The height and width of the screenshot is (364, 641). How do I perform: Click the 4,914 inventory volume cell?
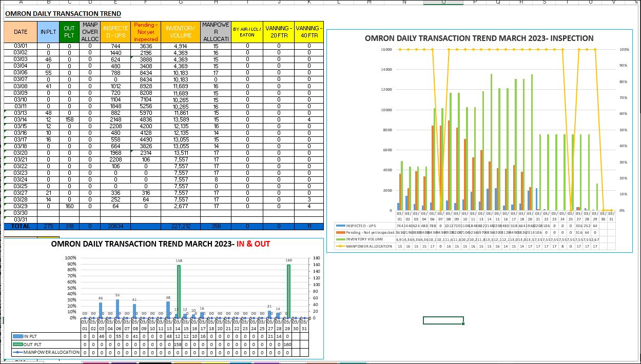click(x=180, y=46)
